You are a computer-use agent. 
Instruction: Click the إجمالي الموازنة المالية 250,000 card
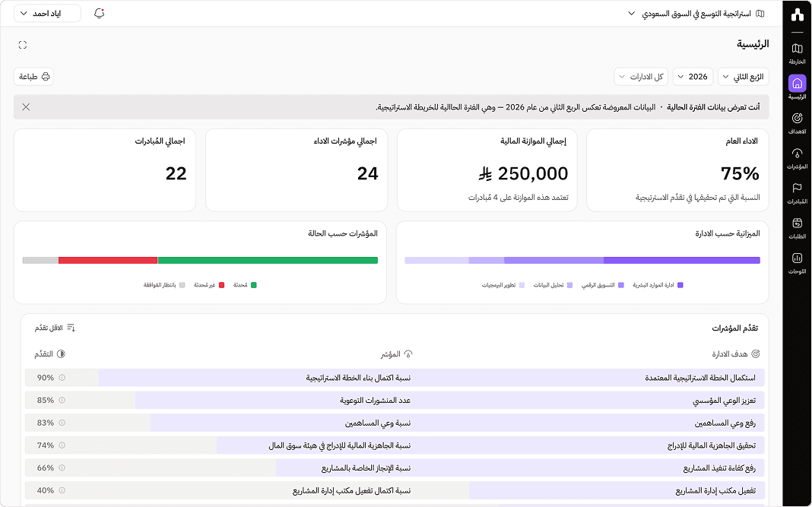click(487, 170)
